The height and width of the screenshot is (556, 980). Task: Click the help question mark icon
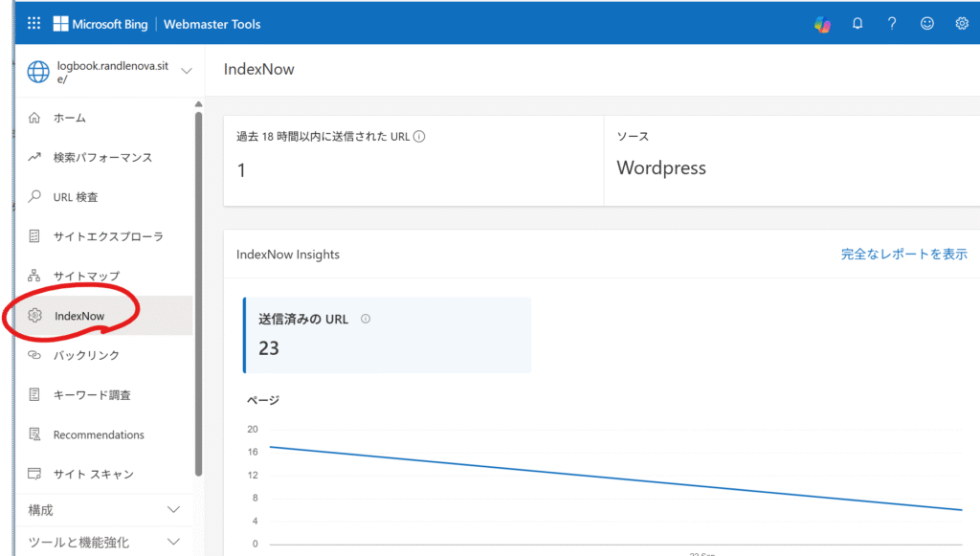coord(892,24)
